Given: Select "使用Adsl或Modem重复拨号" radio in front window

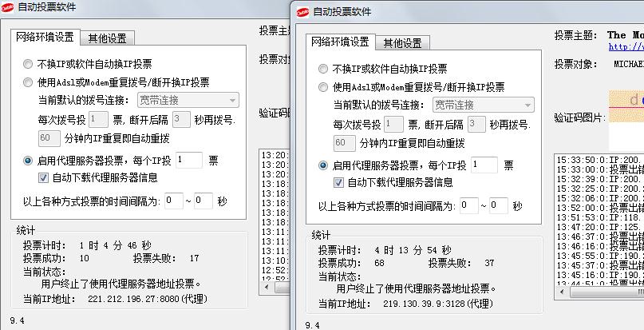Looking at the screenshot, I should (x=323, y=87).
